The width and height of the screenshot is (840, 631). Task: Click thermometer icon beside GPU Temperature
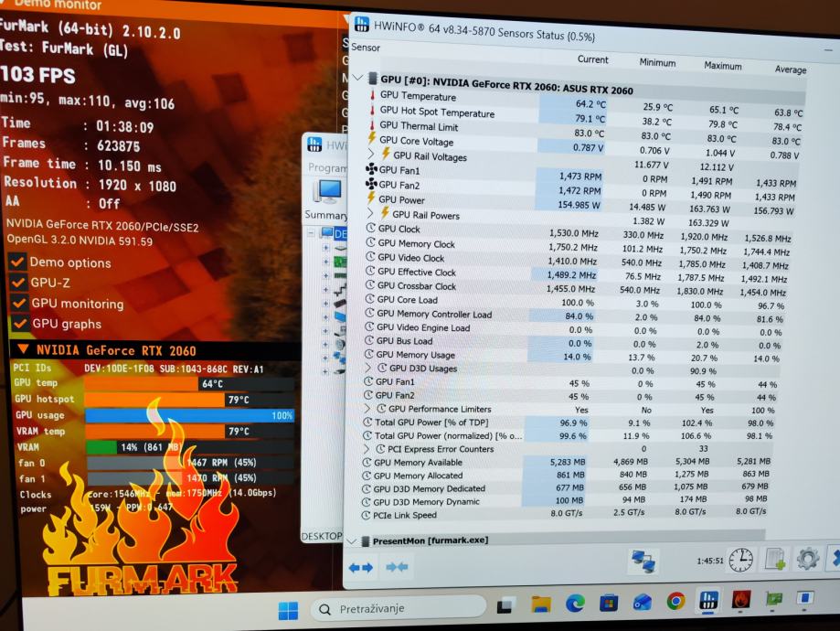tap(372, 95)
